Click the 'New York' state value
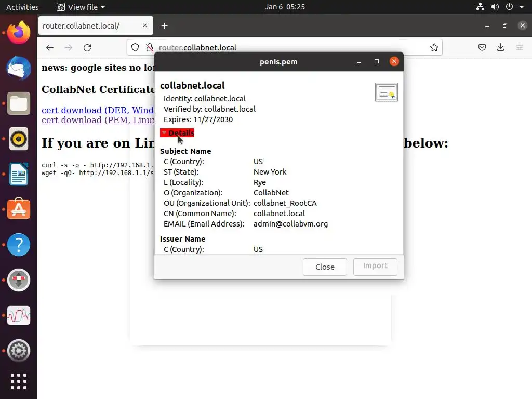This screenshot has width=532, height=399. click(x=270, y=172)
